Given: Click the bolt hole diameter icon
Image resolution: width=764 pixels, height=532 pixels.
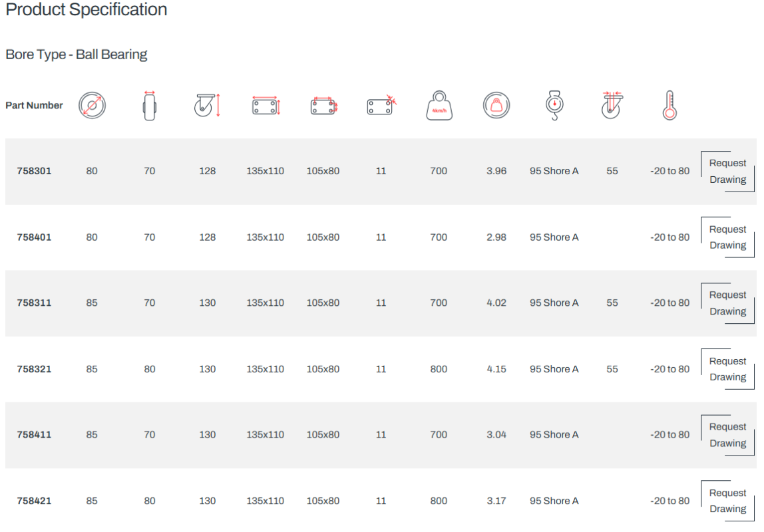Looking at the screenshot, I should pyautogui.click(x=381, y=105).
